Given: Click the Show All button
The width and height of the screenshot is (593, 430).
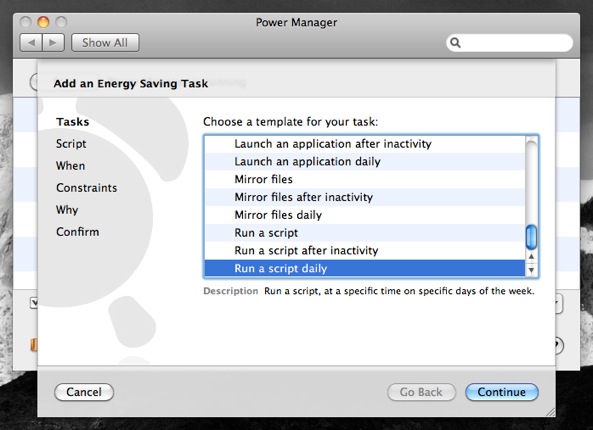Looking at the screenshot, I should 105,43.
